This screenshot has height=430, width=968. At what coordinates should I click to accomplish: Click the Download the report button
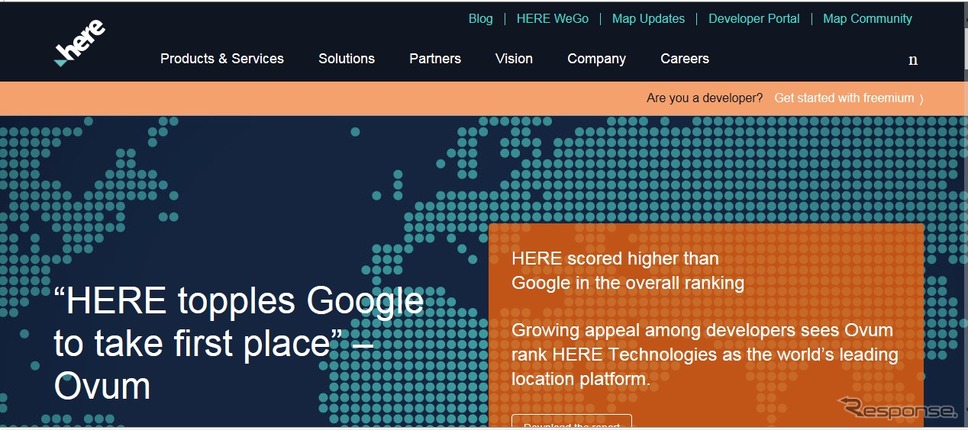click(x=572, y=423)
